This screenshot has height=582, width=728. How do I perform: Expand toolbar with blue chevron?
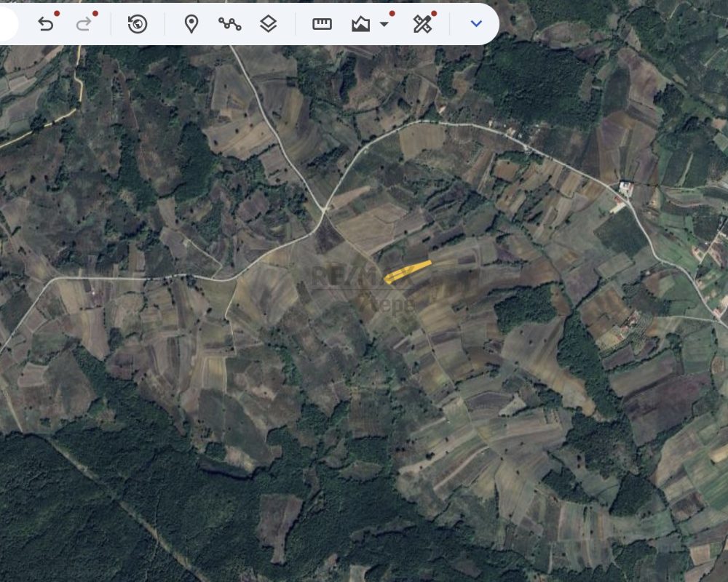(x=476, y=23)
